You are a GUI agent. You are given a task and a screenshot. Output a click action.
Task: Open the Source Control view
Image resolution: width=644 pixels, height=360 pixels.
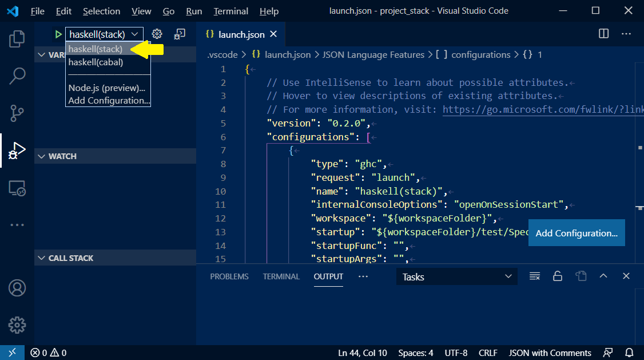tap(17, 113)
